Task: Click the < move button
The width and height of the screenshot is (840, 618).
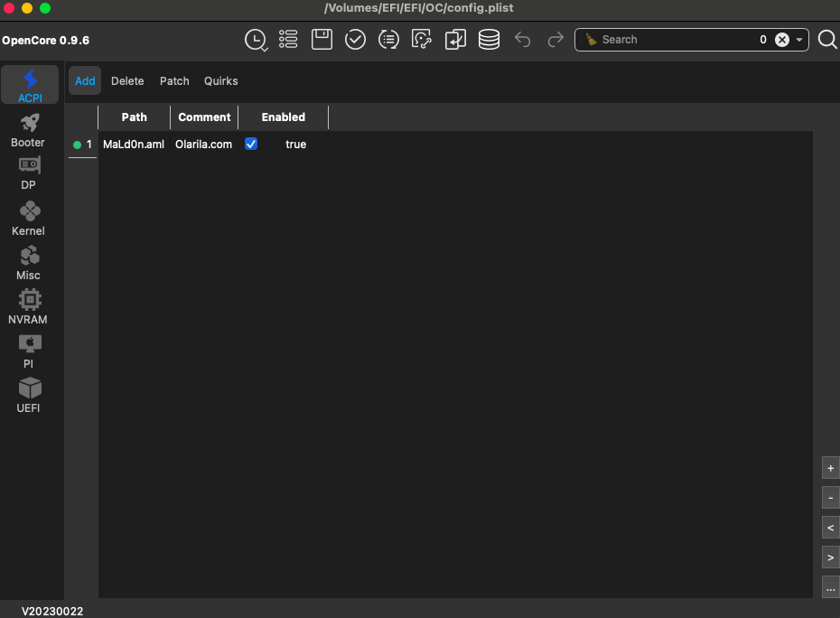Action: [x=830, y=528]
